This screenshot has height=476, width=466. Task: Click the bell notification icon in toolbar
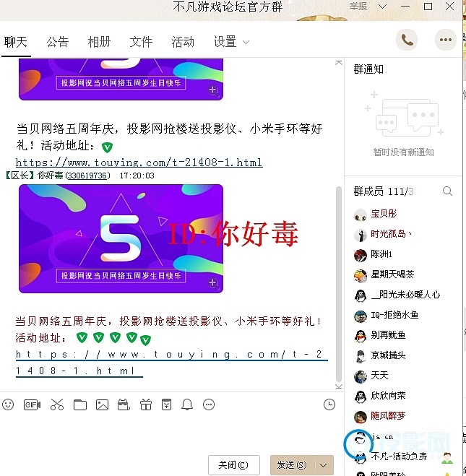(187, 404)
